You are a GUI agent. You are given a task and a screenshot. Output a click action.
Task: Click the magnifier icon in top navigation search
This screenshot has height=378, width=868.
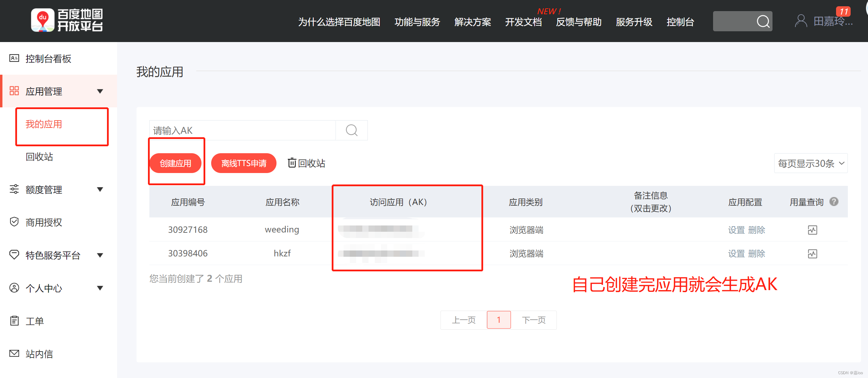pos(763,22)
